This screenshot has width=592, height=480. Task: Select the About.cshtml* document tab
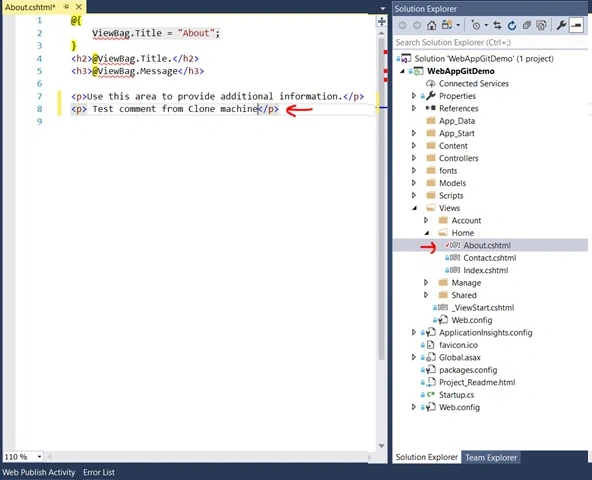click(x=30, y=7)
